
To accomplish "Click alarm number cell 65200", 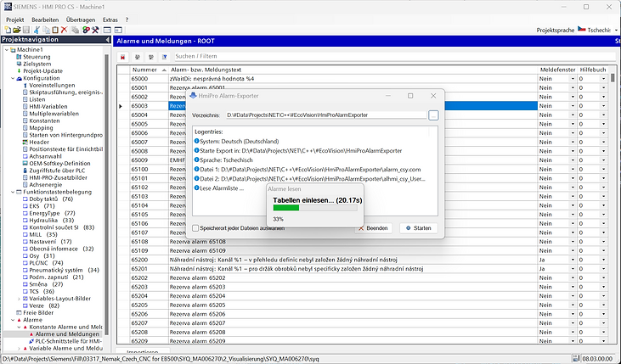I will [149, 260].
